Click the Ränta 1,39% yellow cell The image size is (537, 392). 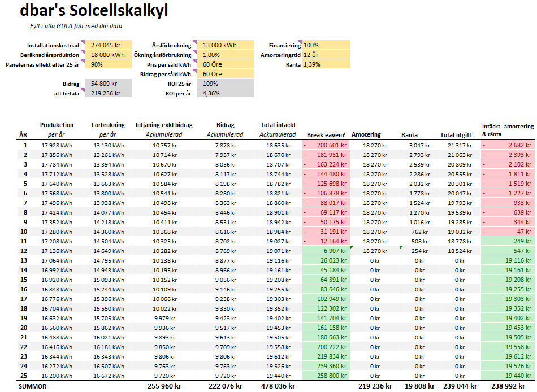pos(326,64)
